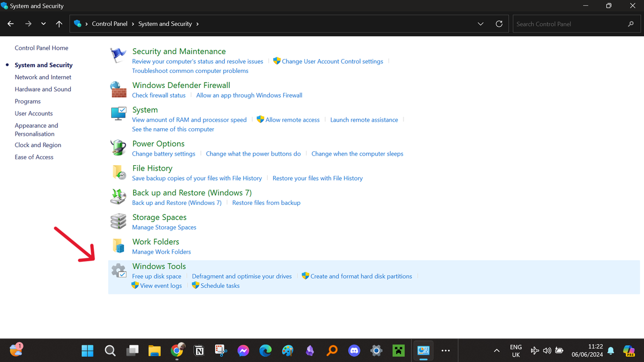Click the File History folder icon
Viewport: 644px width, 362px height.
(118, 172)
